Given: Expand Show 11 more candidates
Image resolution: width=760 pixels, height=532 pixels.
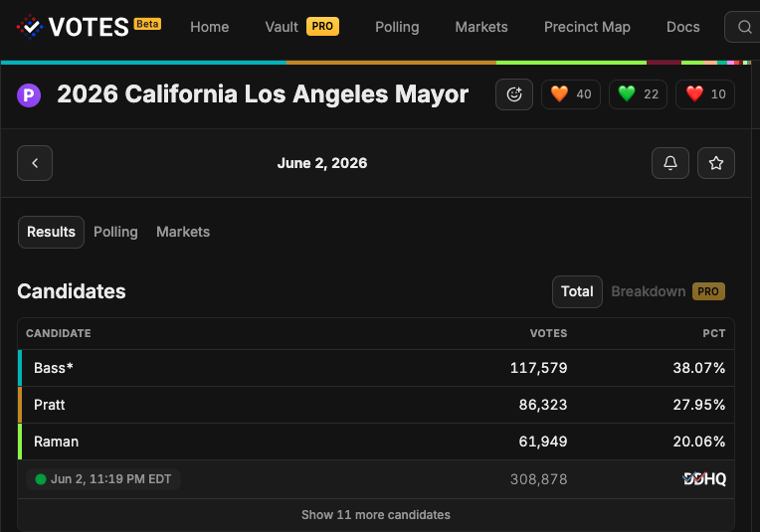Looking at the screenshot, I should [376, 514].
